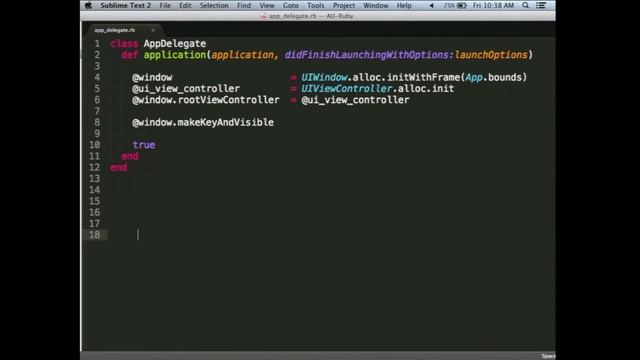Close the app_delegate.rb tab

click(x=153, y=30)
